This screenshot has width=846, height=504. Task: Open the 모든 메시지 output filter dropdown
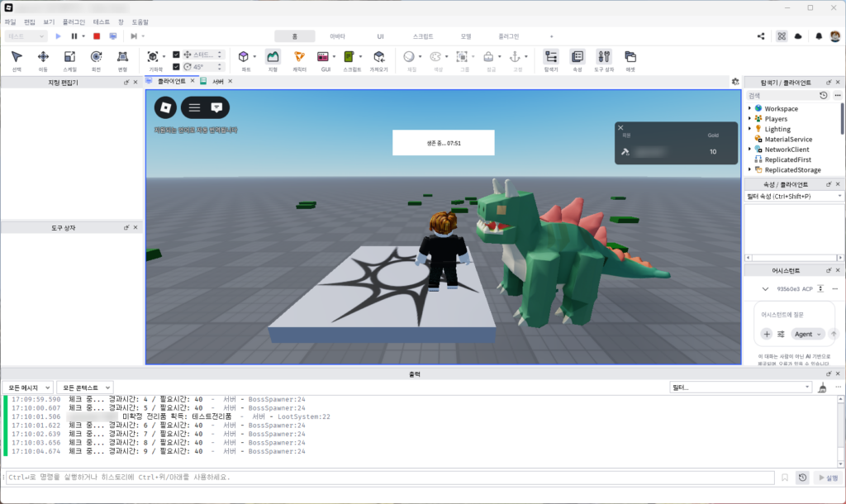(x=28, y=388)
